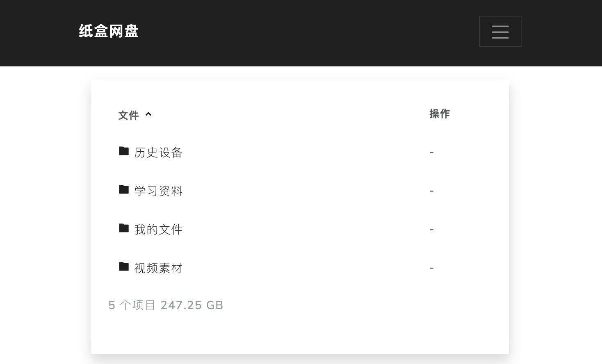Click the dash in 学习资料 action cell
This screenshot has width=602, height=364.
point(431,191)
